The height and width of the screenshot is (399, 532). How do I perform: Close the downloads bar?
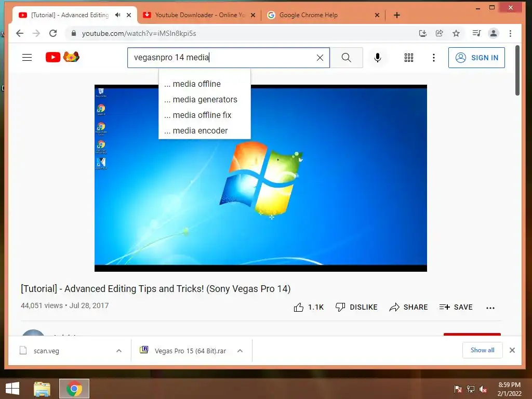point(512,350)
